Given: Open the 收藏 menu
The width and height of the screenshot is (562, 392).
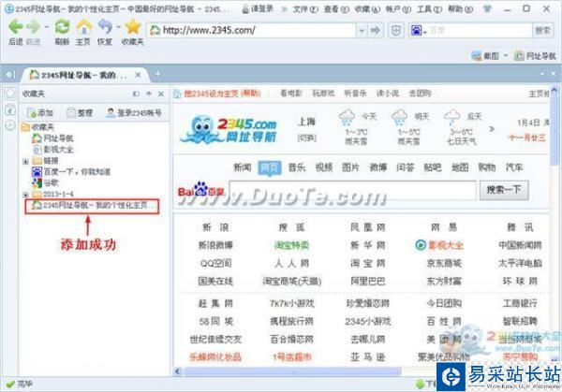Looking at the screenshot, I should pos(367,9).
